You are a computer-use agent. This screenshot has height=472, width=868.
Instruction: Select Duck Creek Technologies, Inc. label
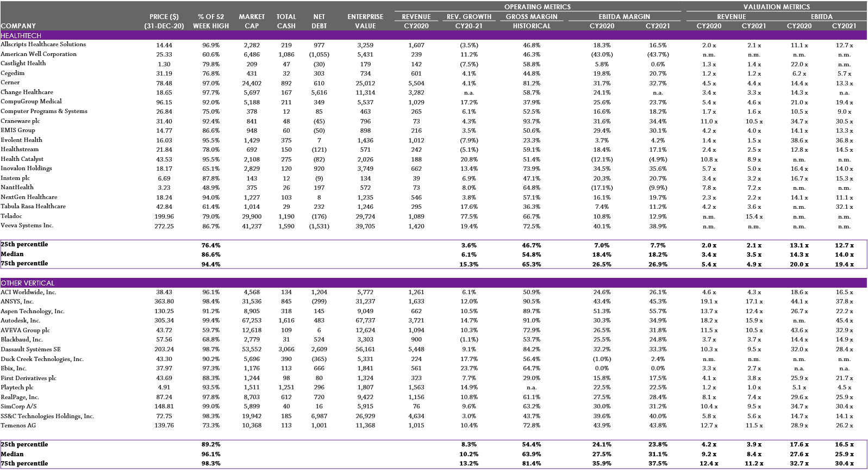tap(42, 359)
